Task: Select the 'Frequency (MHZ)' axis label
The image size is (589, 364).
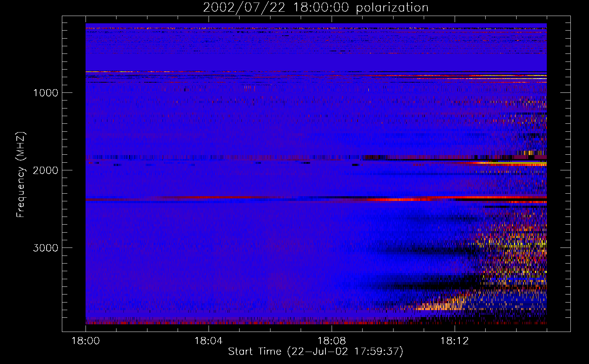Action: [x=20, y=175]
